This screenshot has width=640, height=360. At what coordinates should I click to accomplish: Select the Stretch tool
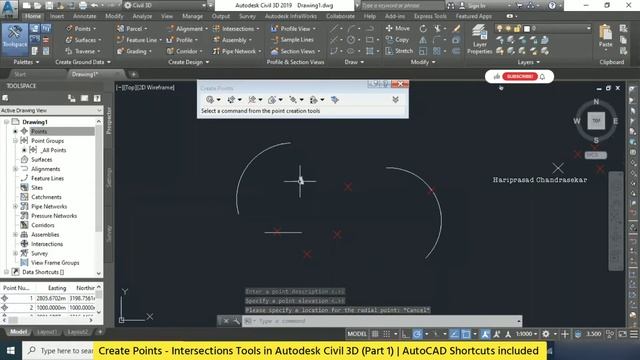click(399, 51)
